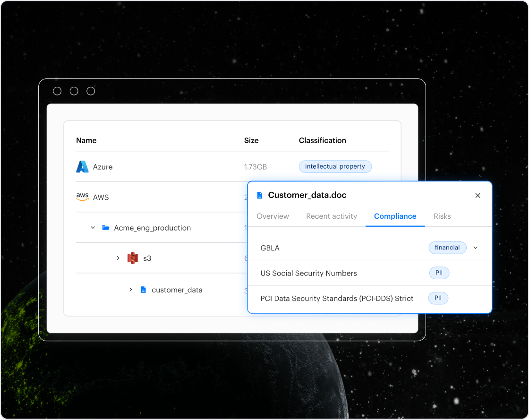
Task: Expand the s3 tree row
Action: [118, 258]
